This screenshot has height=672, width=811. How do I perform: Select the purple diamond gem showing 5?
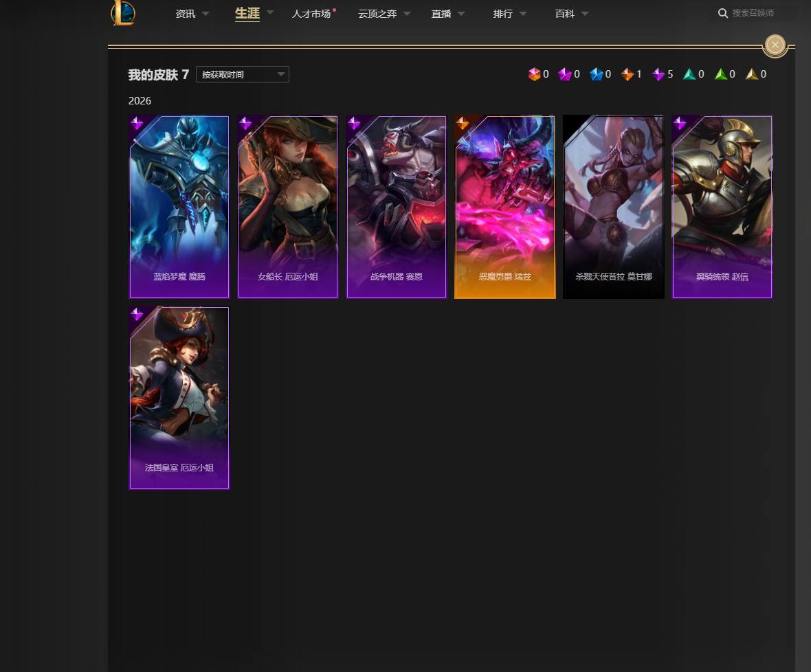[x=658, y=74]
